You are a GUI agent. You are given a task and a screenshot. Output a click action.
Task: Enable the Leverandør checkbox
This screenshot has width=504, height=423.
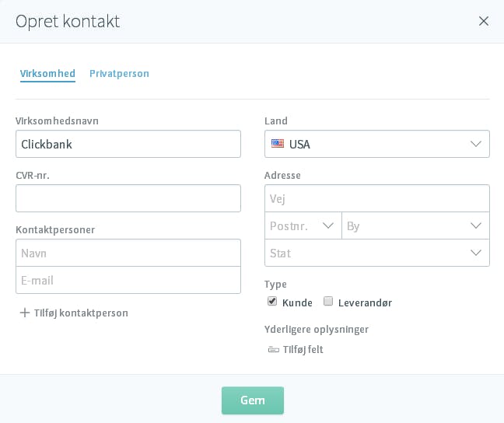328,301
